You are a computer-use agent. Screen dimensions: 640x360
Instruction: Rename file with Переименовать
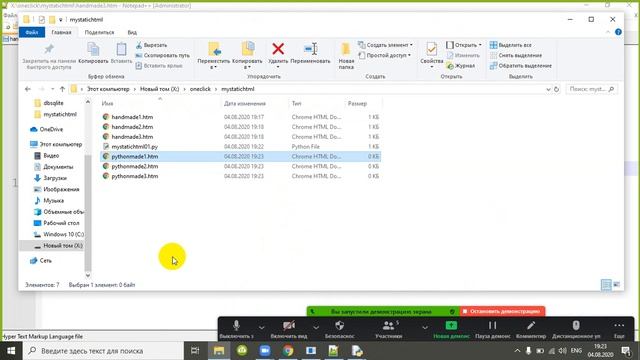pyautogui.click(x=310, y=53)
